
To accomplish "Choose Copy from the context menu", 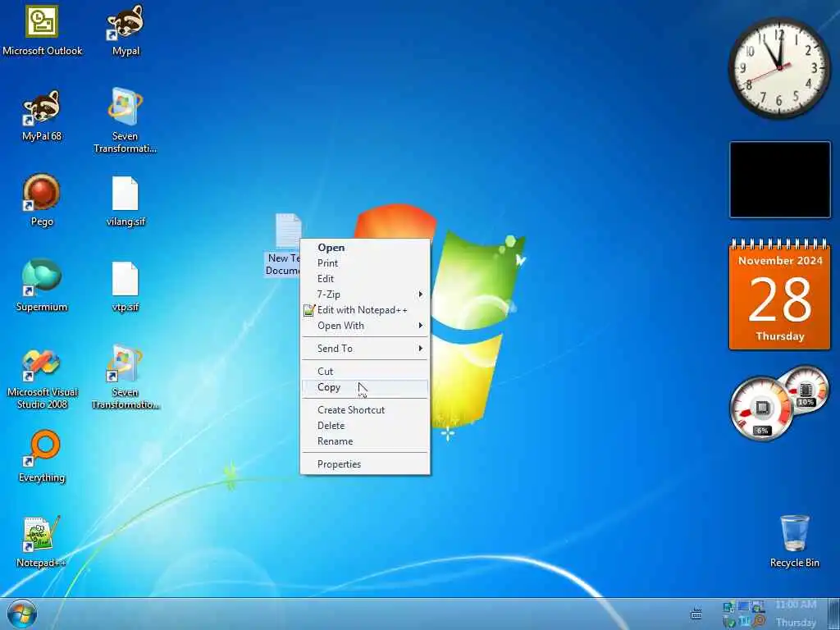I will tap(365, 387).
